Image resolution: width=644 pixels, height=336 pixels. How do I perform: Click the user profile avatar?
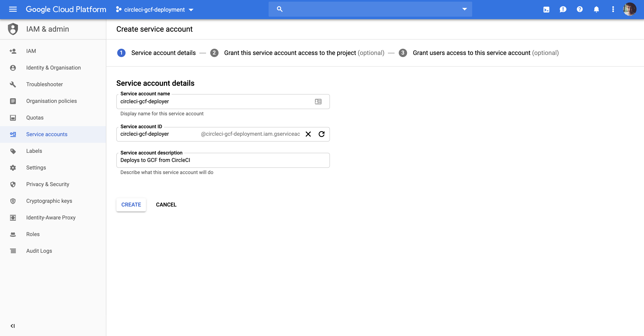tap(629, 10)
